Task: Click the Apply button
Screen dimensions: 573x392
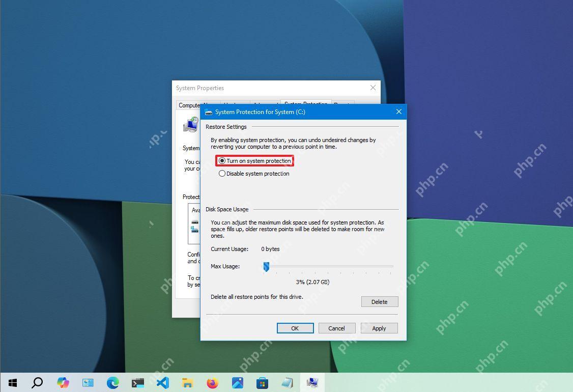Action: tap(379, 328)
